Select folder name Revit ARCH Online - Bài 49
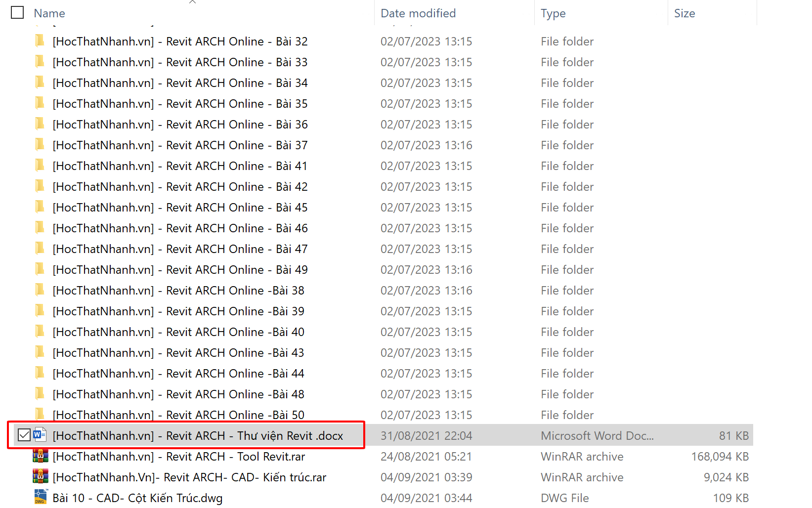This screenshot has width=812, height=508. coord(180,270)
